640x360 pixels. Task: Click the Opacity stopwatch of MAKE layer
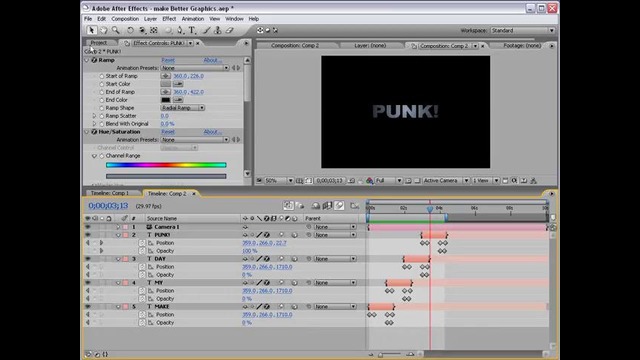[x=142, y=322]
